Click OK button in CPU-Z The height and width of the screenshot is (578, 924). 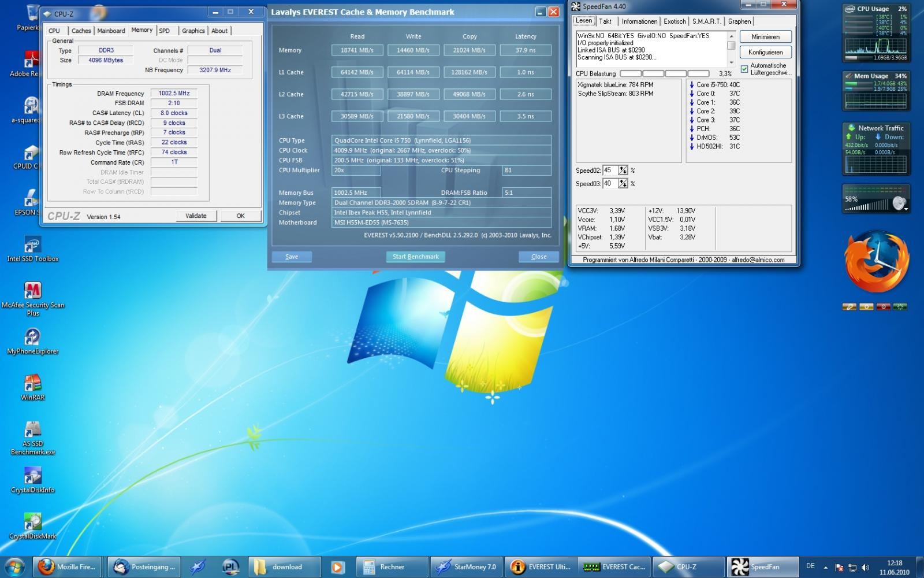pos(241,216)
